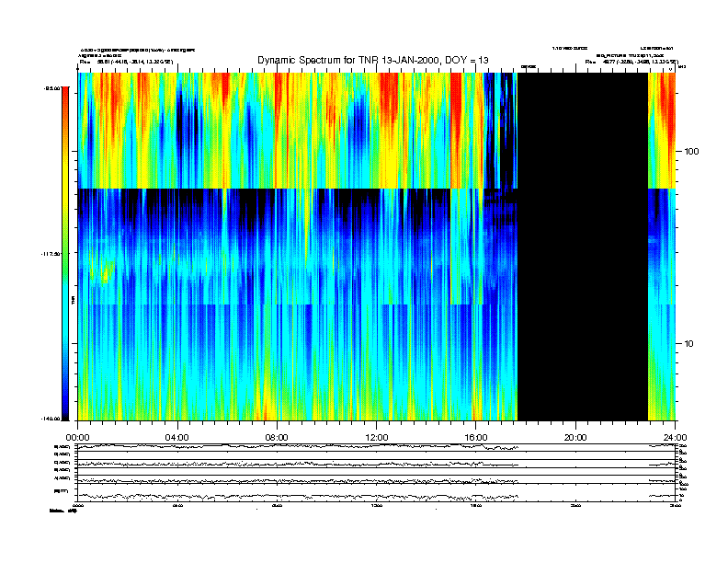
Task: Click the "12:00" time axis label
Action: tap(377, 438)
